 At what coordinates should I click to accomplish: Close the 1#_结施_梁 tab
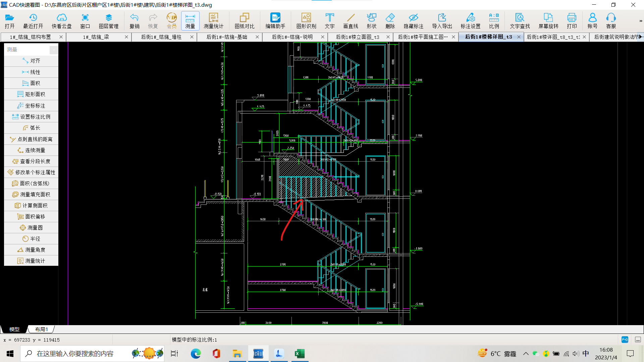point(126,37)
